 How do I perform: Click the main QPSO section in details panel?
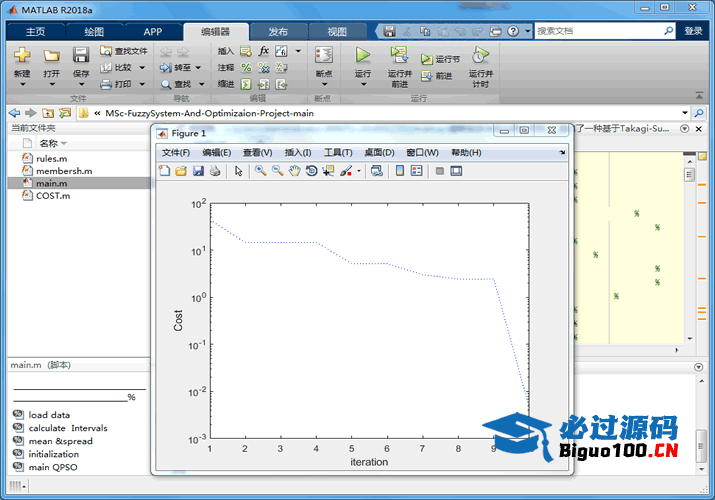(53, 467)
